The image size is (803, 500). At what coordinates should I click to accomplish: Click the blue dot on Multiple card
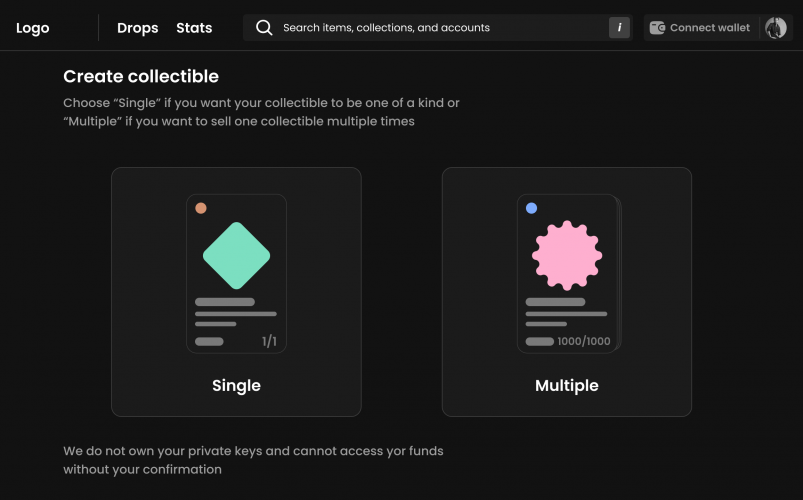coord(532,208)
